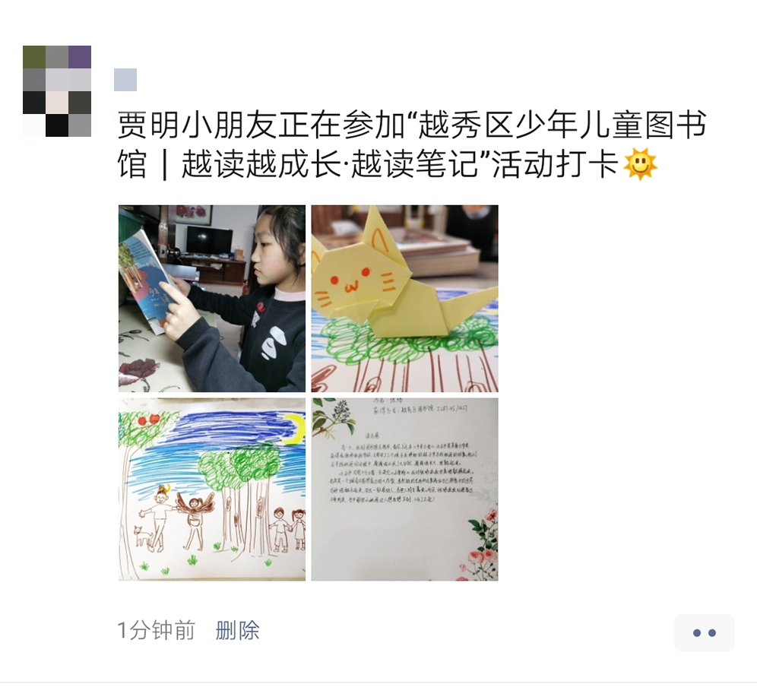The height and width of the screenshot is (700, 757).
Task: View the picture showing the blue book cover
Action: (x=212, y=299)
